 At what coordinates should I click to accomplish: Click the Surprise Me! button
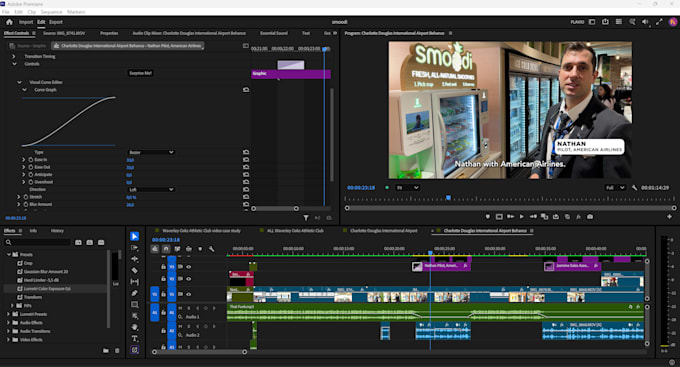(x=141, y=73)
